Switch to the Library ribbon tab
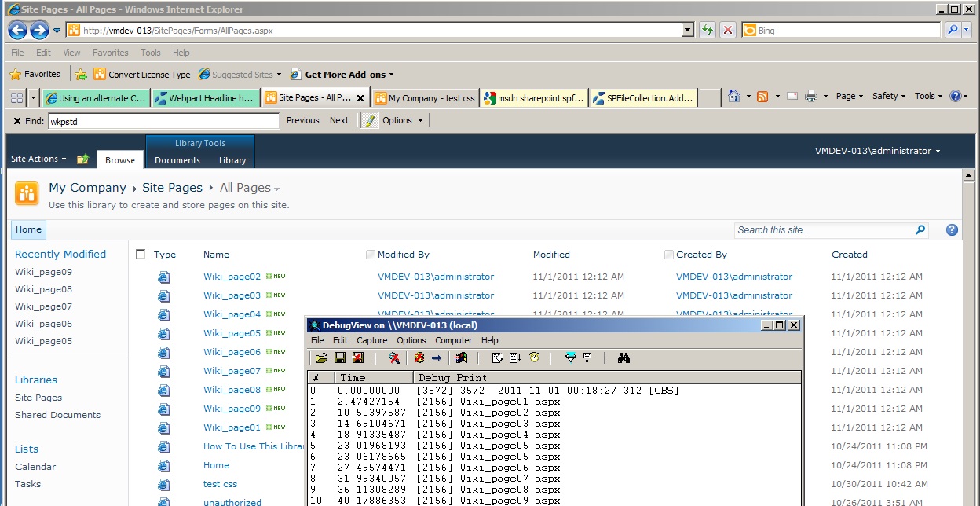This screenshot has height=506, width=980. pyautogui.click(x=232, y=160)
